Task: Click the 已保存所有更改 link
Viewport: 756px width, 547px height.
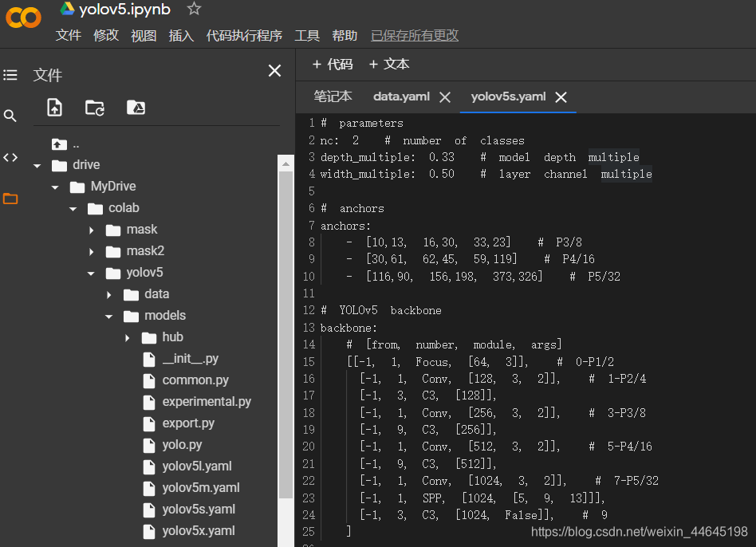Action: point(415,36)
